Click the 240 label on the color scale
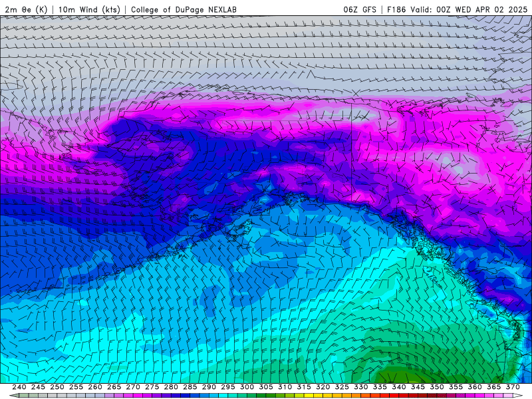 pyautogui.click(x=19, y=387)
